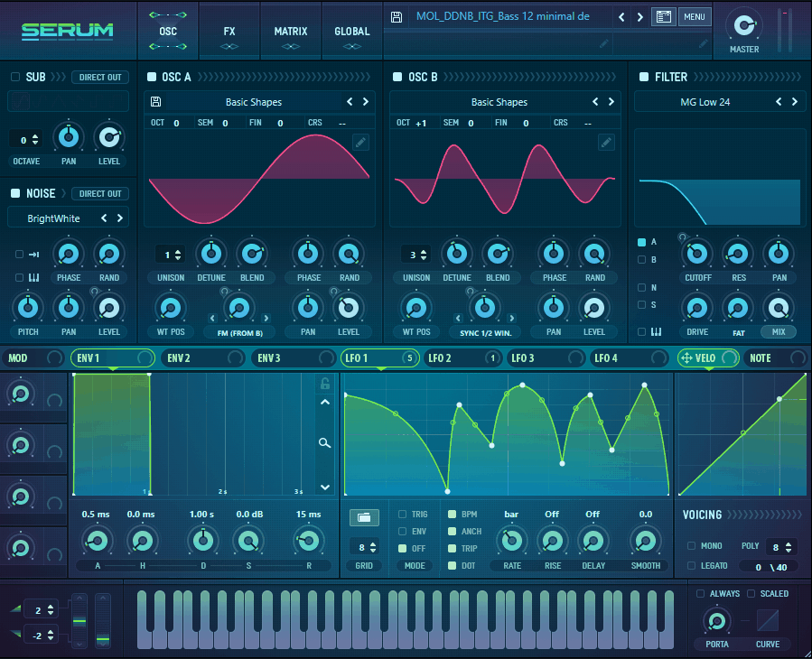Enable LFO TRIG mode checkbox

coord(402,514)
